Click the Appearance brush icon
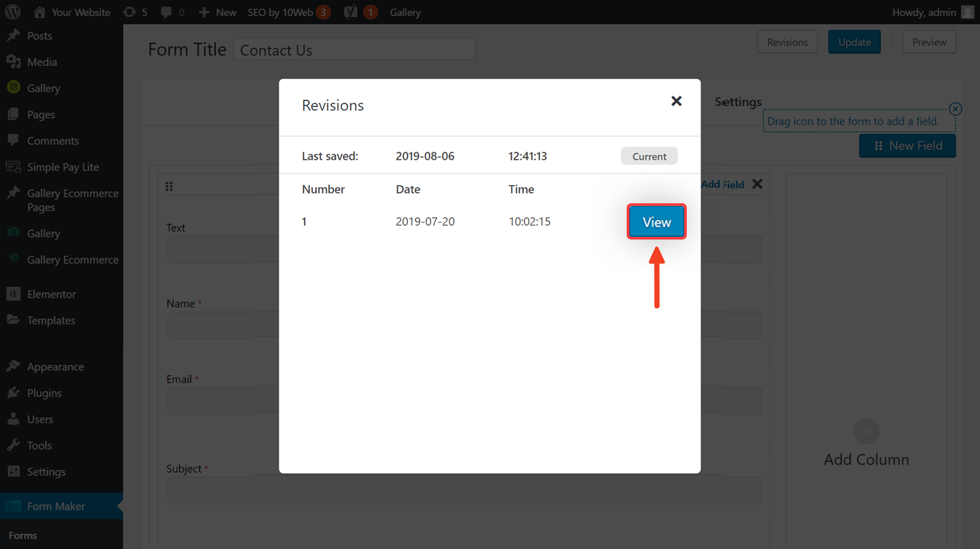The width and height of the screenshot is (980, 549). [x=13, y=366]
